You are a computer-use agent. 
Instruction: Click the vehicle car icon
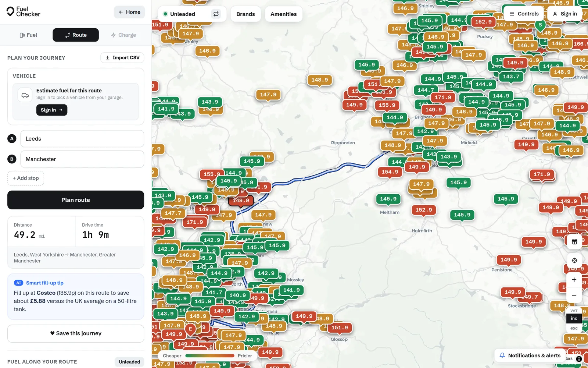(x=25, y=95)
